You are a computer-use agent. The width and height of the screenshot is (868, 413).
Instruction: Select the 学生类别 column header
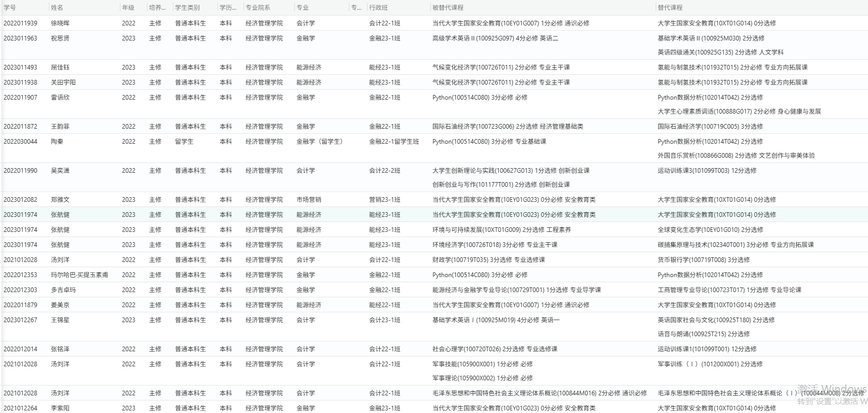(187, 8)
